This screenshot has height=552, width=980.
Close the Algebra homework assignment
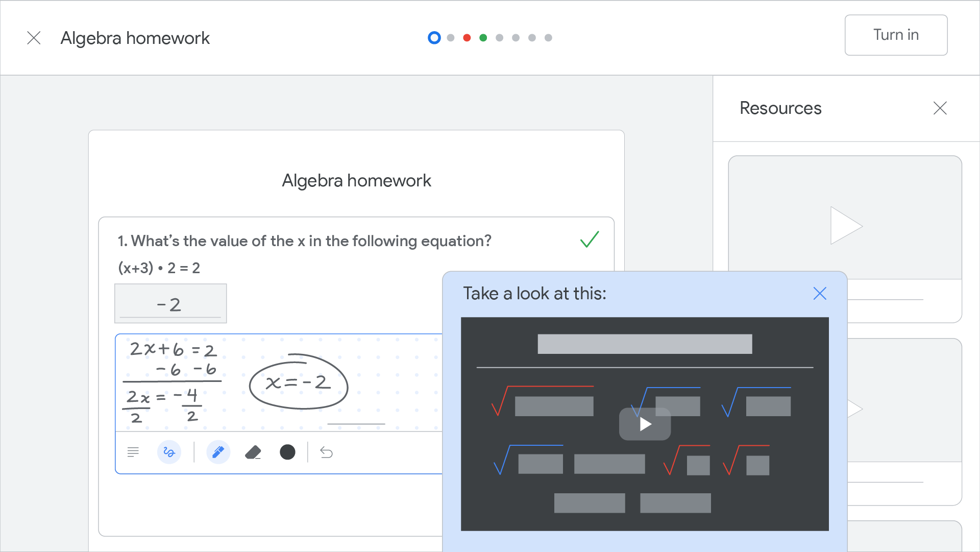click(32, 38)
